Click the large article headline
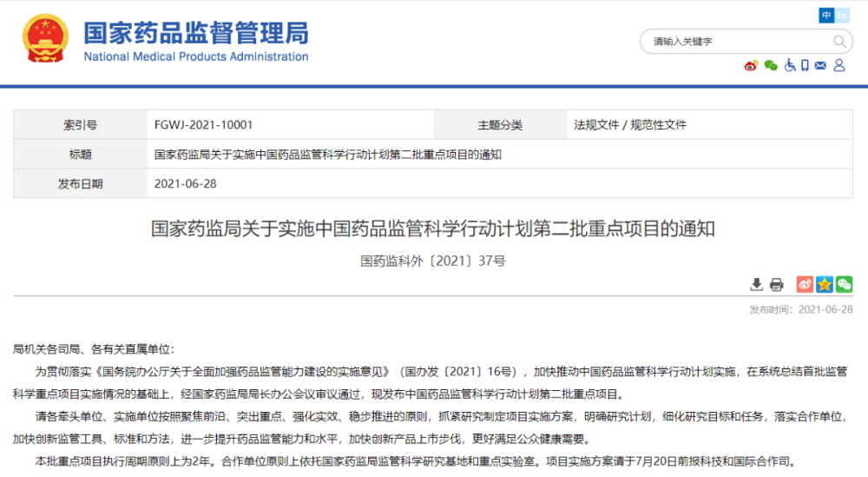Screen dimensions: 868x477 coord(433,229)
